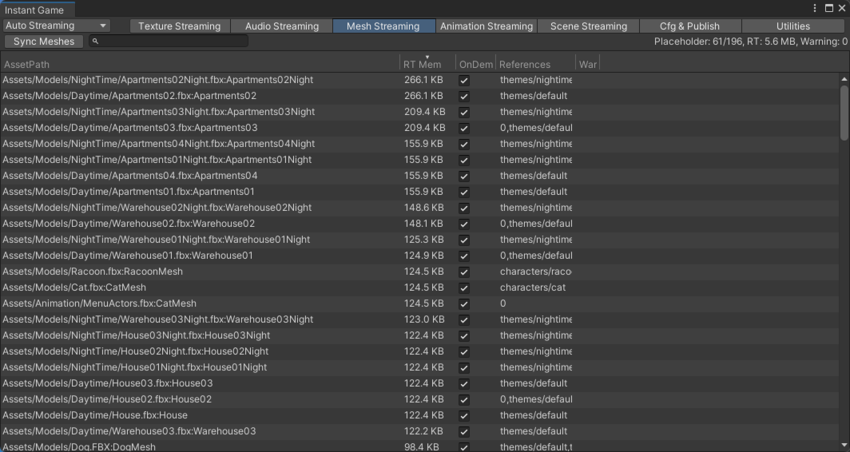Open the Utilities tab
Image resolution: width=850 pixels, height=452 pixels.
coord(792,26)
